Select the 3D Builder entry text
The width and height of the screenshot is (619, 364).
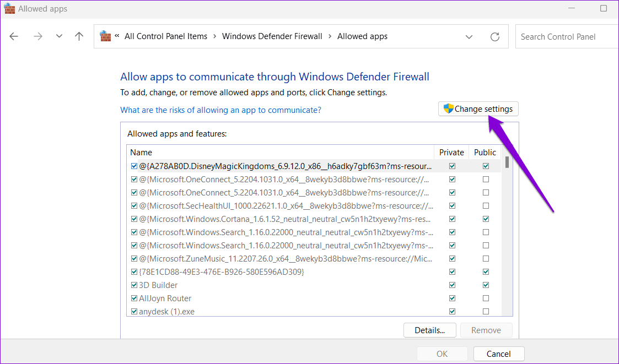(x=158, y=285)
